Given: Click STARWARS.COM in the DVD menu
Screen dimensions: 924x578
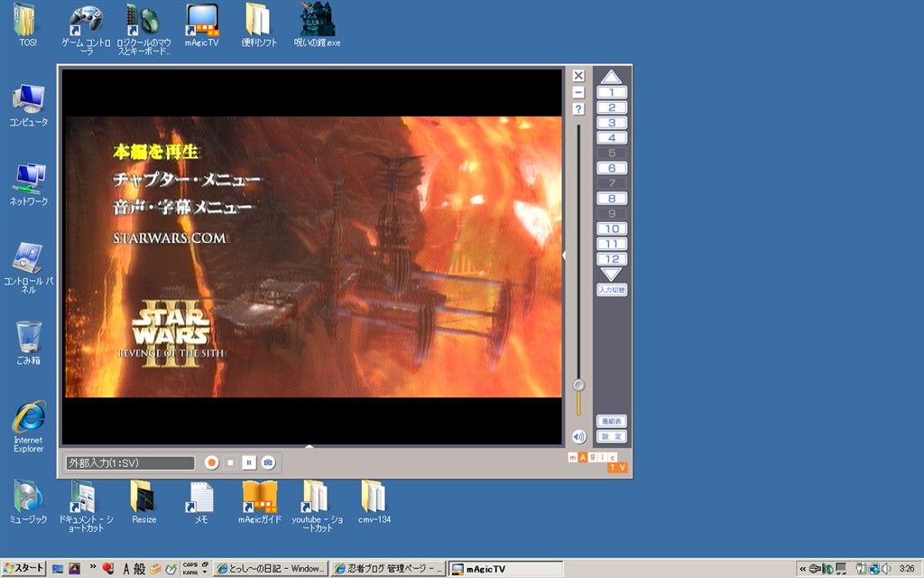Looking at the screenshot, I should [x=169, y=238].
